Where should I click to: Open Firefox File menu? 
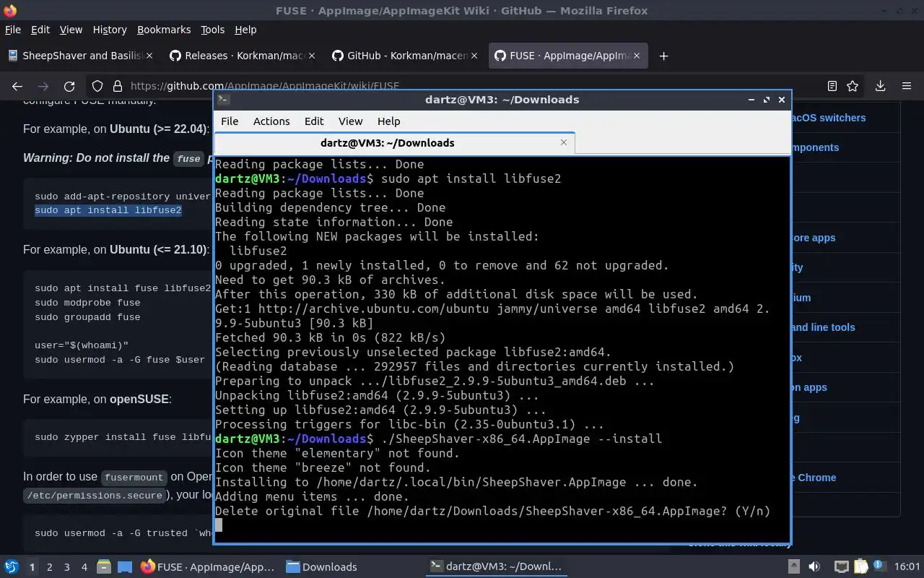point(13,30)
